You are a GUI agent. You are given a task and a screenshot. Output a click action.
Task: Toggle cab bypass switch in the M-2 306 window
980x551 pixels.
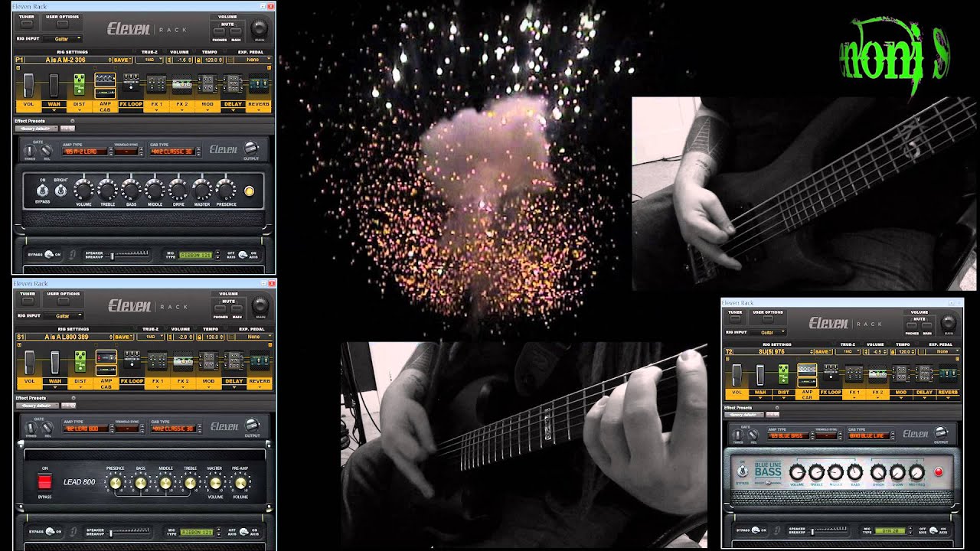point(50,254)
